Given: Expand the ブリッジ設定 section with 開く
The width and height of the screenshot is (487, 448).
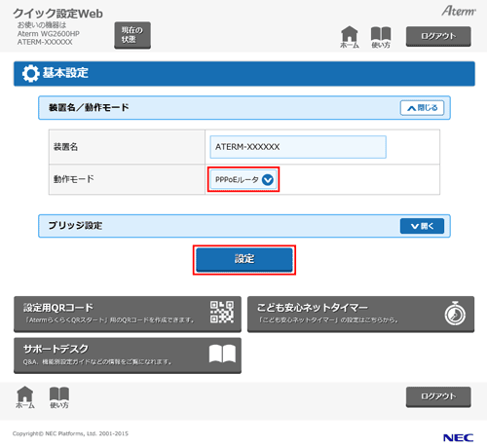Looking at the screenshot, I should pos(422,226).
